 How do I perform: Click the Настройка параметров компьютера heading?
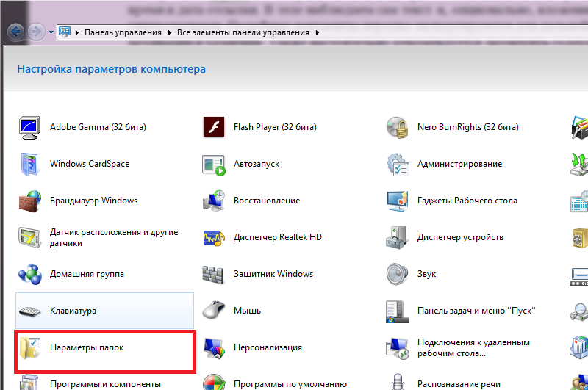coord(112,69)
